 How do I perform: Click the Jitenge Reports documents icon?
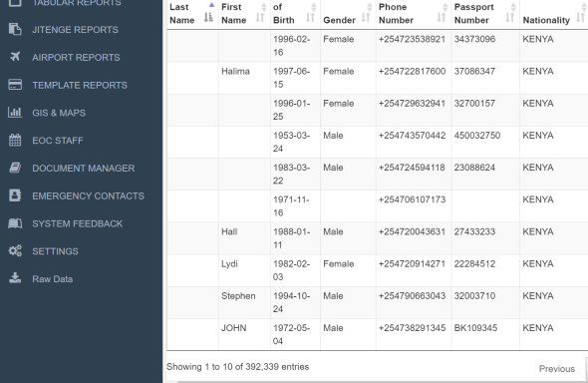(15, 29)
